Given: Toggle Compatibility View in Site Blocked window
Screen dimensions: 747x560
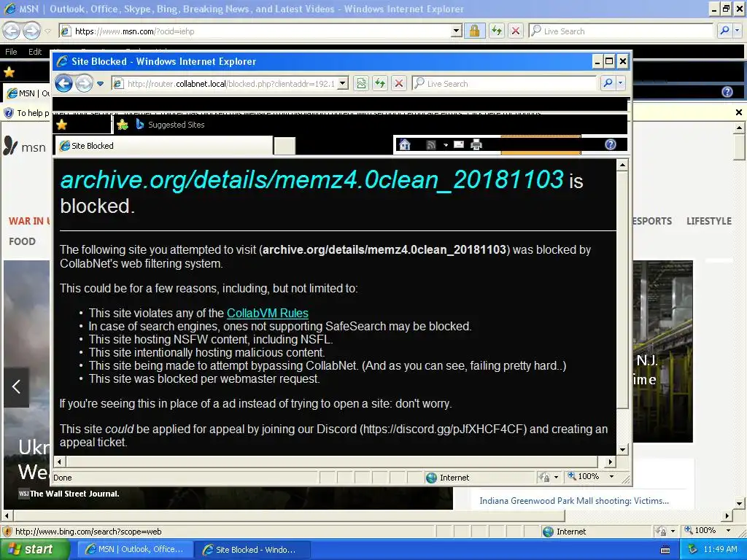Looking at the screenshot, I should pos(361,84).
